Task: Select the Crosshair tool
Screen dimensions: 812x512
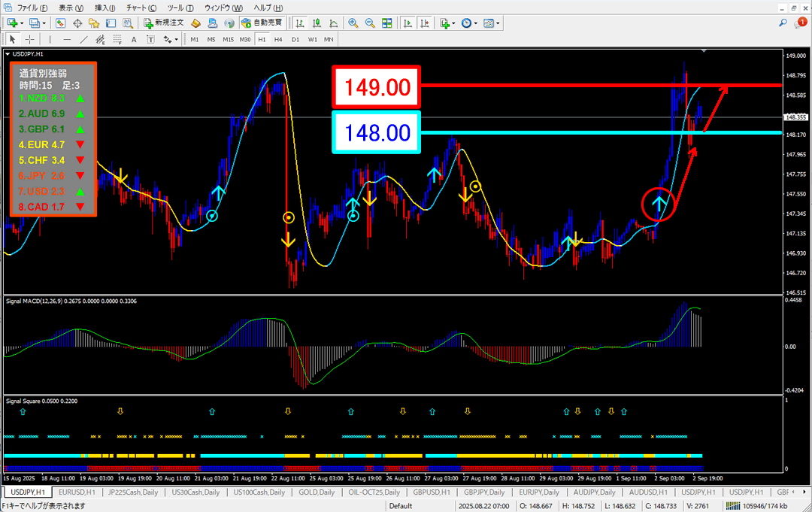Action: click(x=29, y=39)
